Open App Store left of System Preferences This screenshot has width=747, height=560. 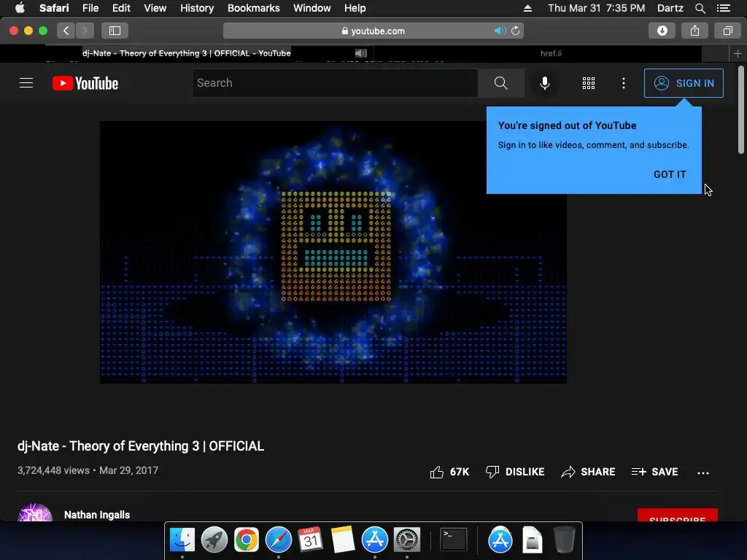(375, 540)
